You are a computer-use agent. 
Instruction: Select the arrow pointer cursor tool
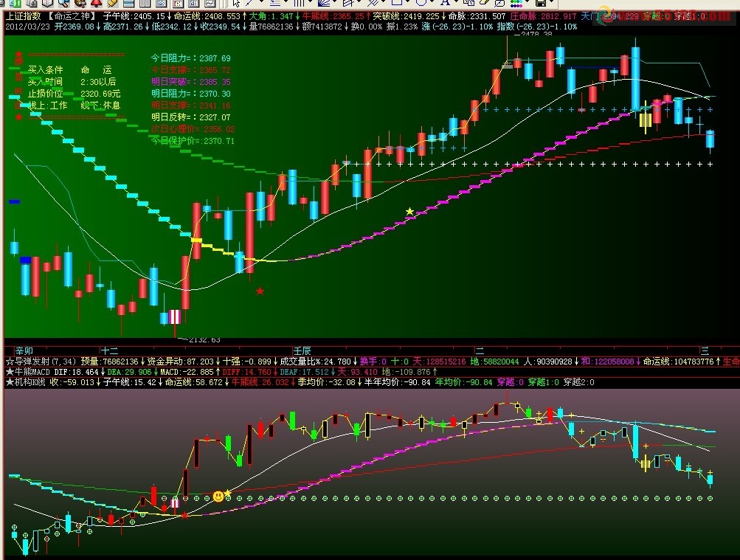(236, 3)
